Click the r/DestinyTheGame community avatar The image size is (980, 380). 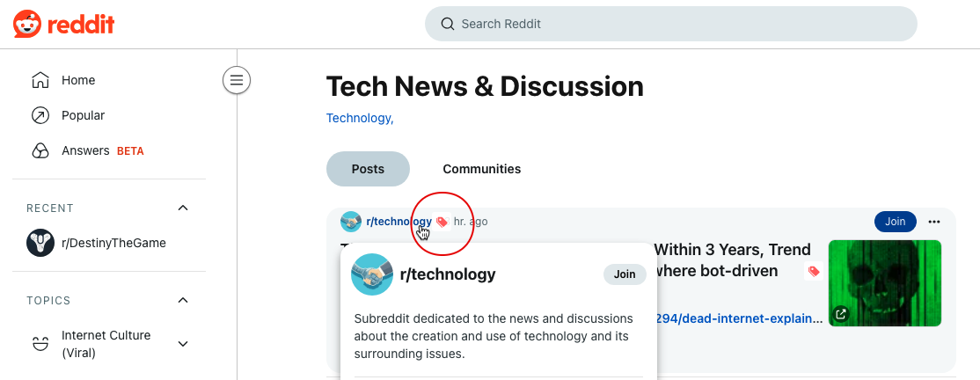(x=40, y=243)
